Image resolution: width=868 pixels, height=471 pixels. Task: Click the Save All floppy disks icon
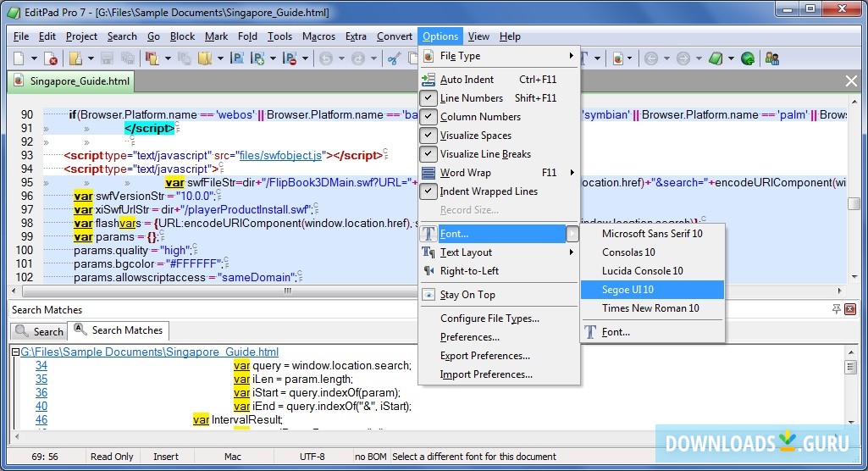click(128, 58)
